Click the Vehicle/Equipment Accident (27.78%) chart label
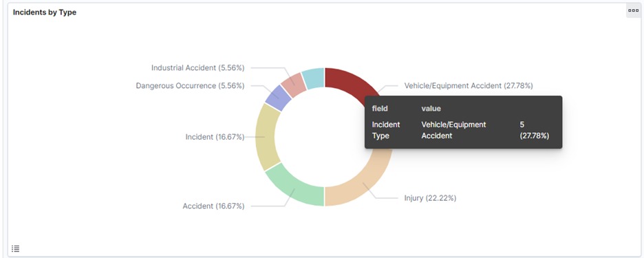The height and width of the screenshot is (258, 644). coord(469,86)
